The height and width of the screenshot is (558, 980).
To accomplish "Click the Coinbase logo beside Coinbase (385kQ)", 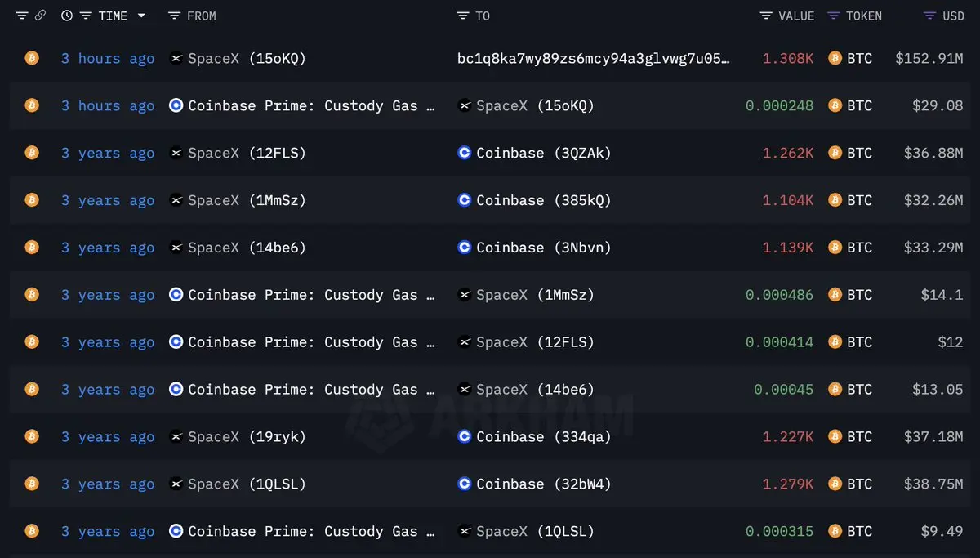I will pyautogui.click(x=464, y=200).
